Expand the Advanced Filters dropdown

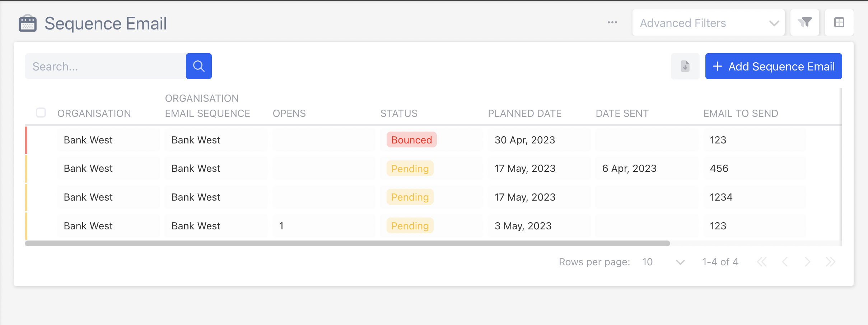[x=708, y=23]
